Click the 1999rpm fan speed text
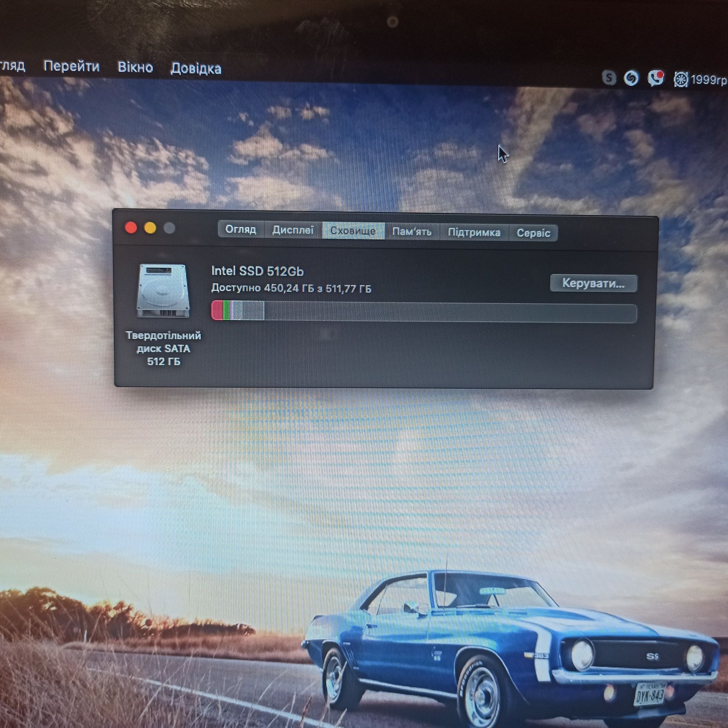Viewport: 728px width, 728px height. pyautogui.click(x=709, y=80)
